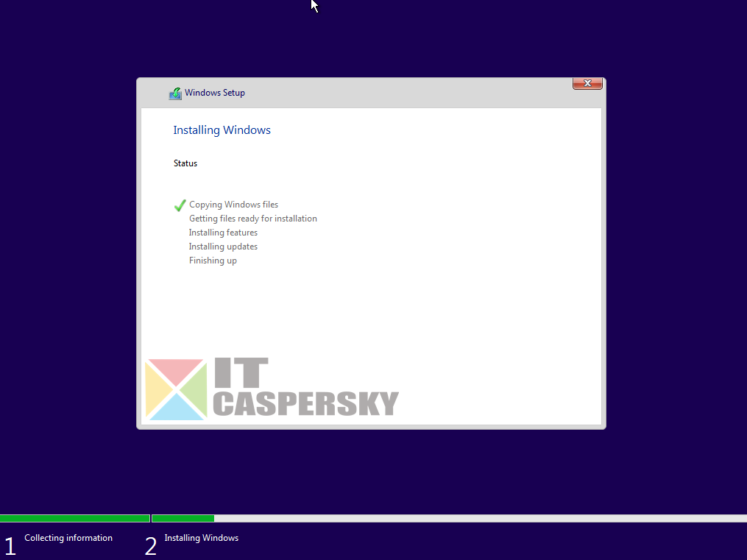
Task: Switch to the Installing Windows step
Action: (201, 538)
